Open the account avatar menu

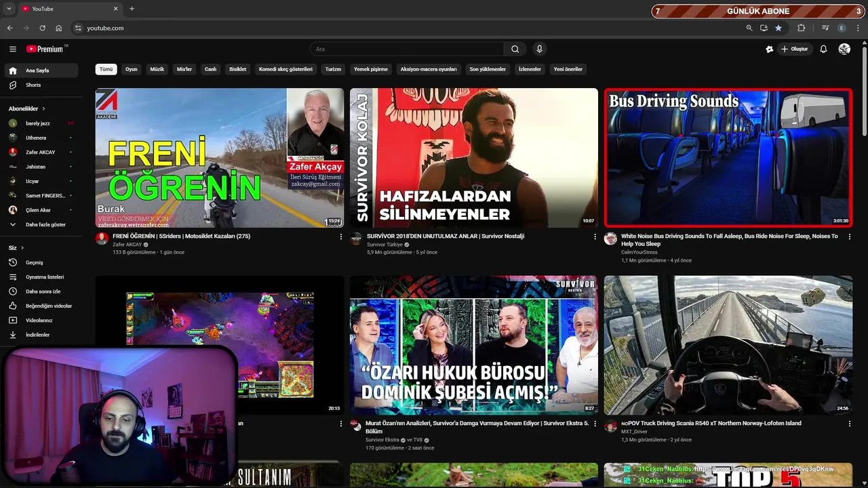[x=844, y=49]
